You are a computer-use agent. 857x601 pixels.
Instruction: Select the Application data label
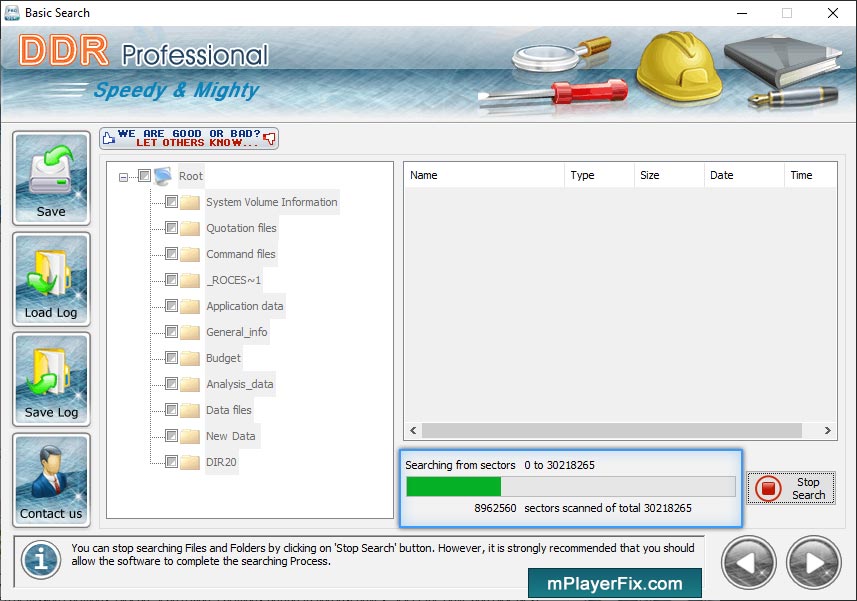pos(244,306)
